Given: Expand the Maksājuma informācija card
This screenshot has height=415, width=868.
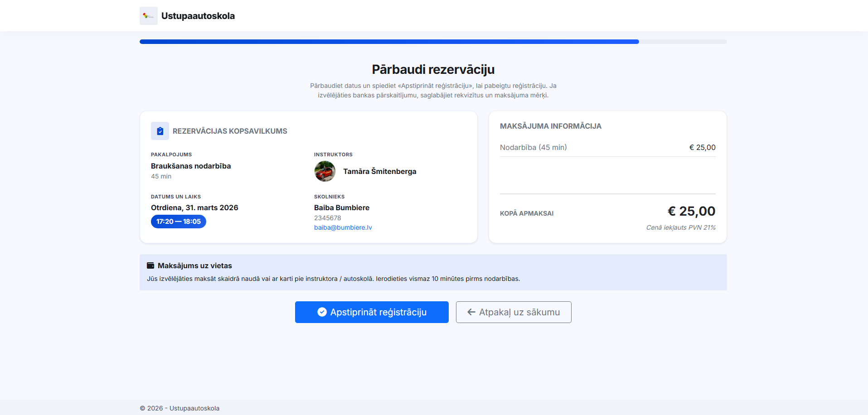Looking at the screenshot, I should pos(550,126).
